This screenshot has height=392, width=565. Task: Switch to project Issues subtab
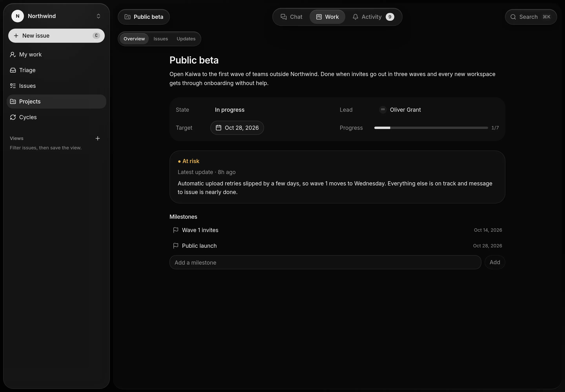(x=160, y=39)
